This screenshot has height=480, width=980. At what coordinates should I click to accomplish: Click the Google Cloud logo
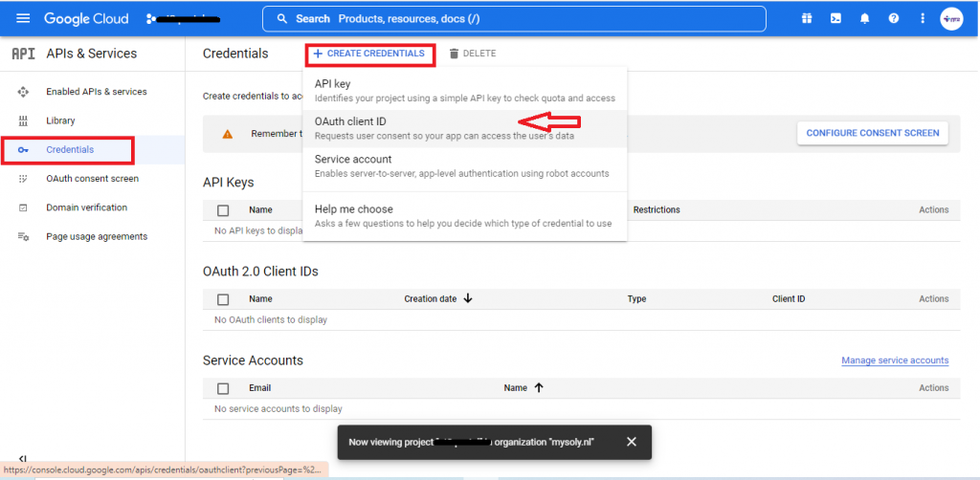(x=86, y=19)
